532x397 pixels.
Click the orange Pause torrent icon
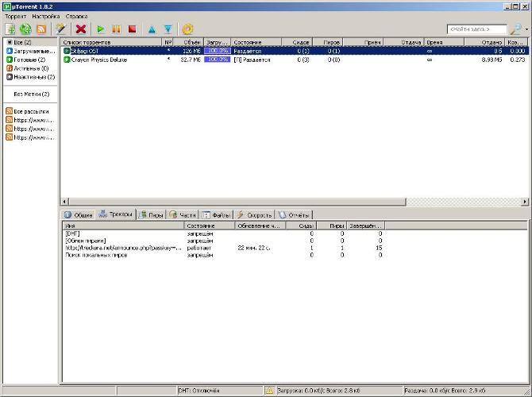[x=117, y=29]
